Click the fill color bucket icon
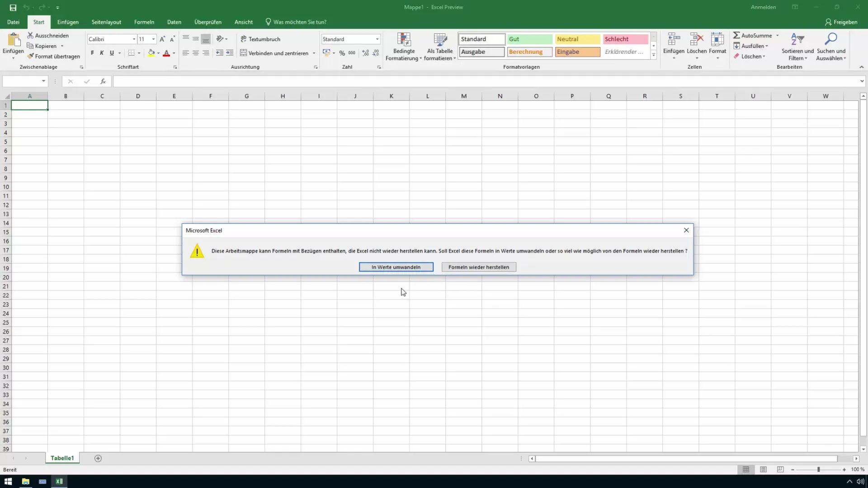The height and width of the screenshot is (488, 868). 151,53
